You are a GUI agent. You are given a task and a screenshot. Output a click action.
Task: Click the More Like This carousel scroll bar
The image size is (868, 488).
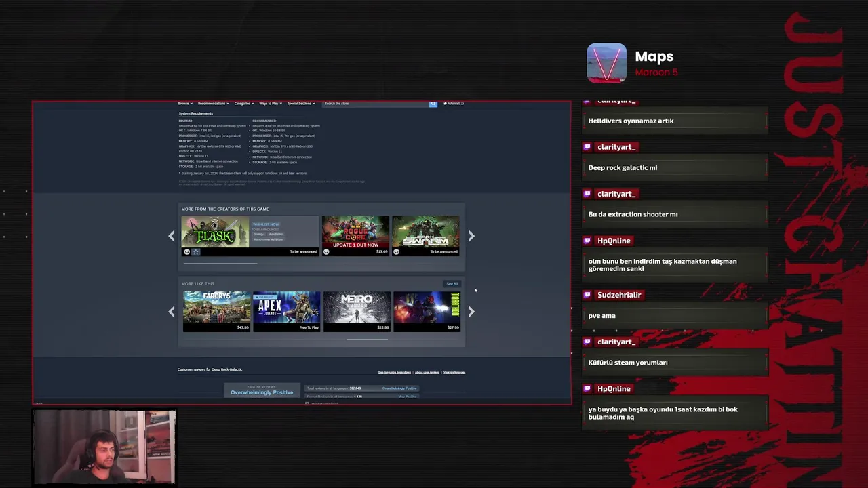click(368, 339)
